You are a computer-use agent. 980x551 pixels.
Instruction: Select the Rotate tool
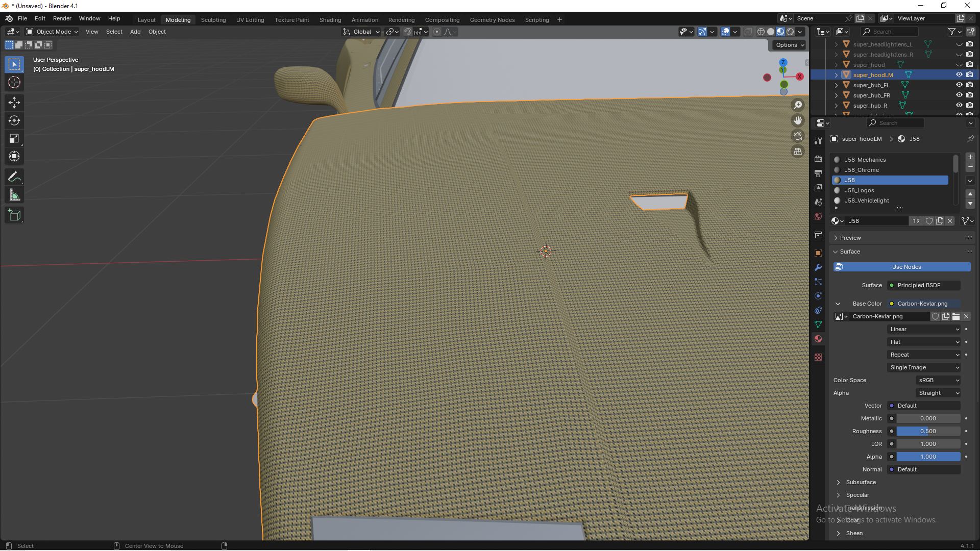pyautogui.click(x=14, y=121)
